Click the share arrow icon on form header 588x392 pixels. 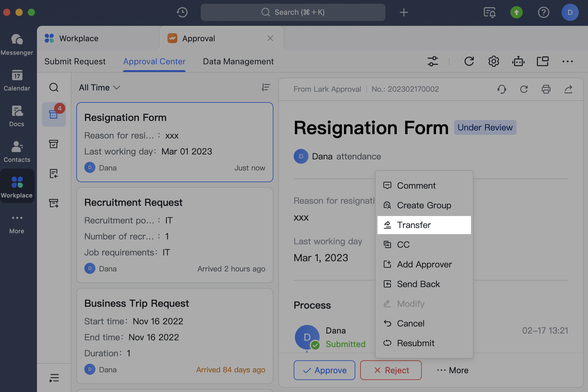pos(568,89)
